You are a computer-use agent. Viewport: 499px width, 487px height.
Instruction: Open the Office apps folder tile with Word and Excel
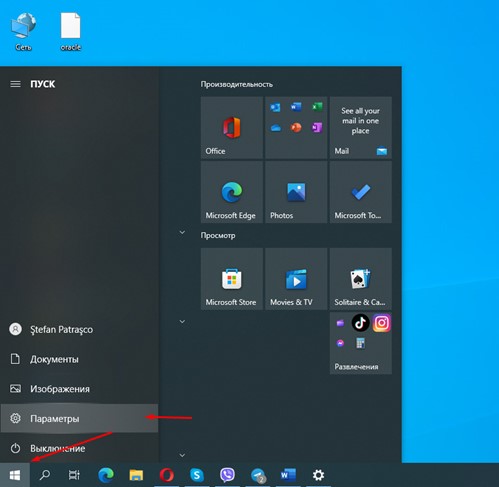(x=296, y=128)
